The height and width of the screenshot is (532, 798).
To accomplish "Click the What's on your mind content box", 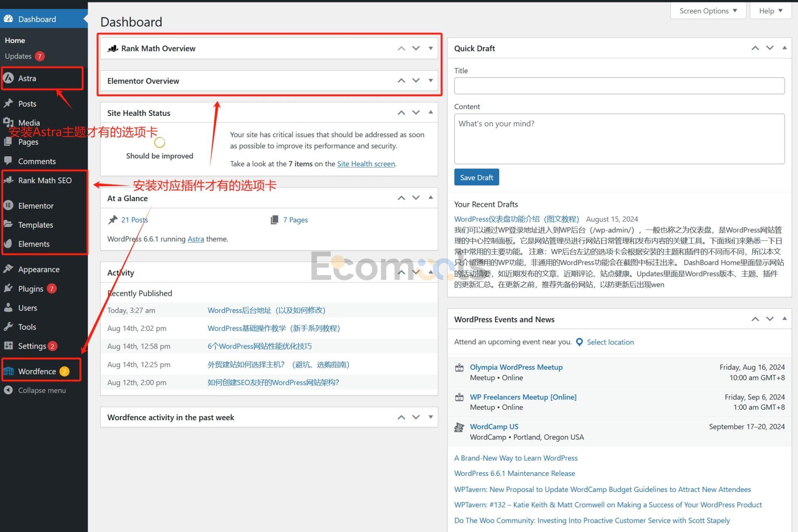I will pyautogui.click(x=619, y=139).
